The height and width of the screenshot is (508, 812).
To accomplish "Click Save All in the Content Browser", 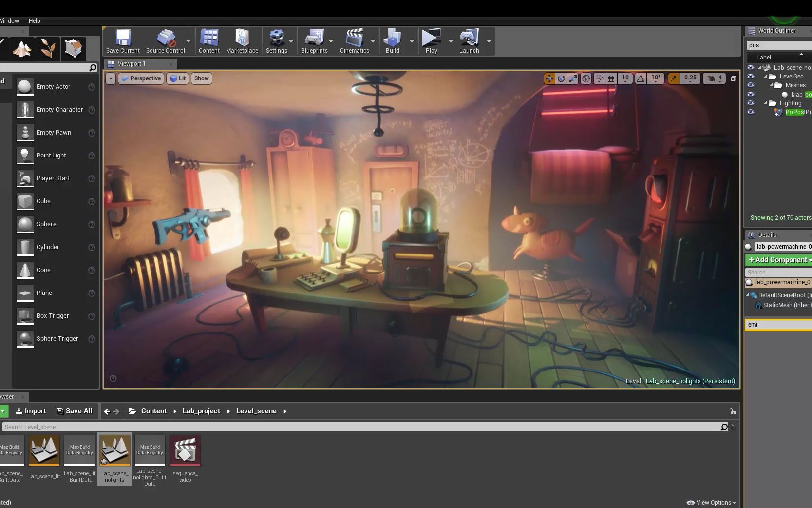I will (x=75, y=411).
